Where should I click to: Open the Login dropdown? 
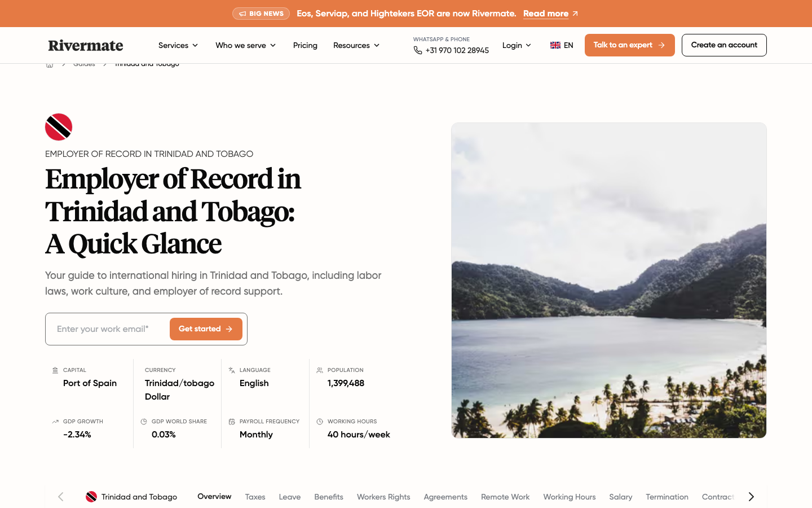tap(517, 45)
